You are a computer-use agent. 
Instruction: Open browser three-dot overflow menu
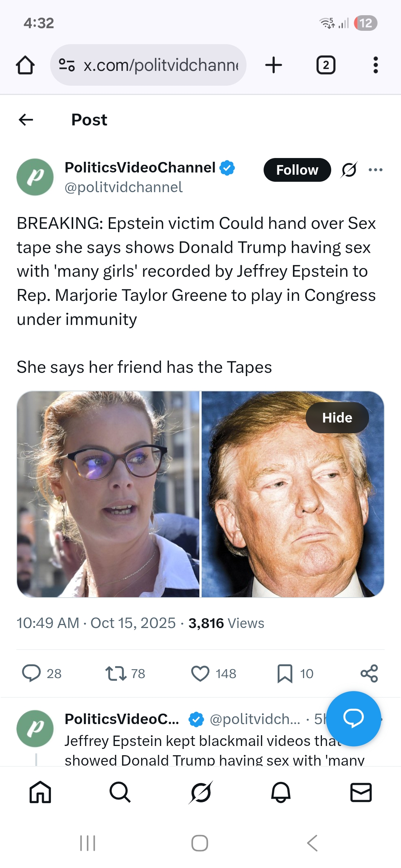coord(375,65)
